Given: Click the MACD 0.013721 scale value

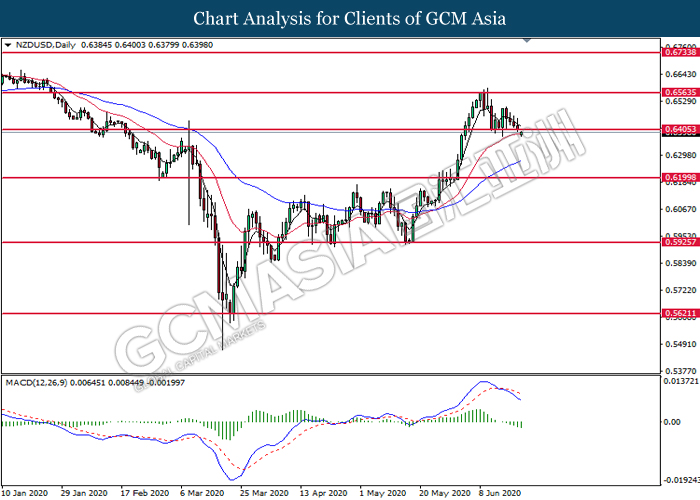Looking at the screenshot, I should click(681, 381).
